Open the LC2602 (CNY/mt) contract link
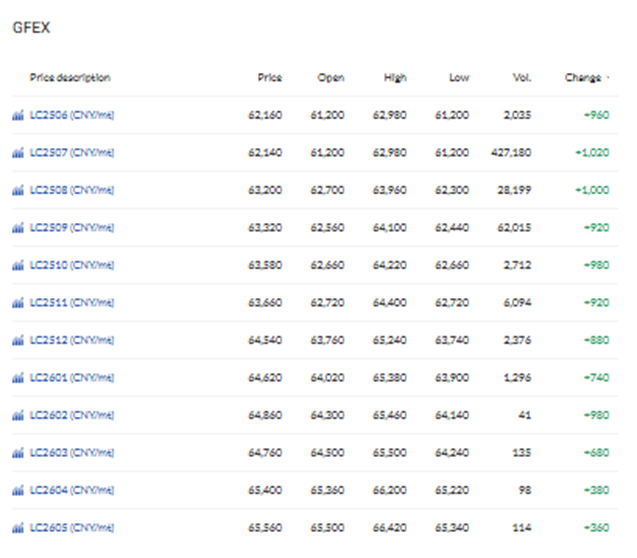The height and width of the screenshot is (558, 637). coord(72,415)
